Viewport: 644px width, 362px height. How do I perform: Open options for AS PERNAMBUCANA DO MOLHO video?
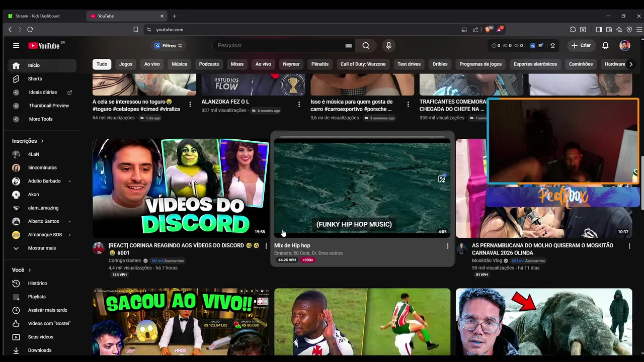pyautogui.click(x=629, y=246)
